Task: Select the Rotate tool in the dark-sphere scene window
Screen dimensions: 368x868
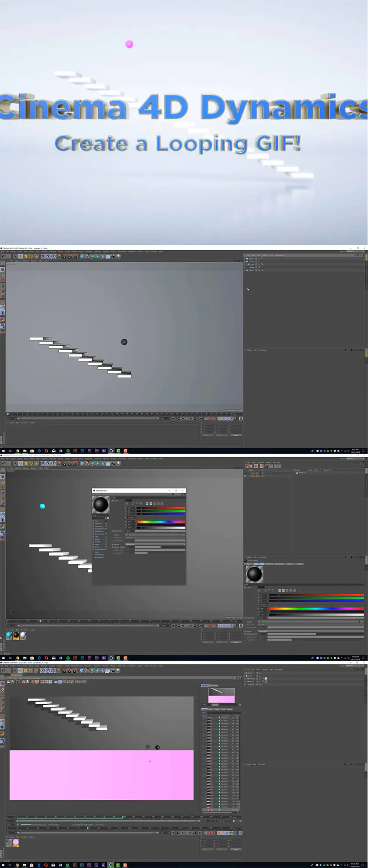Action: pos(31,256)
